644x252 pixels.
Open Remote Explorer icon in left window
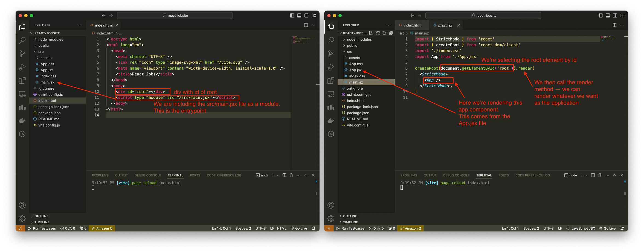click(x=22, y=94)
